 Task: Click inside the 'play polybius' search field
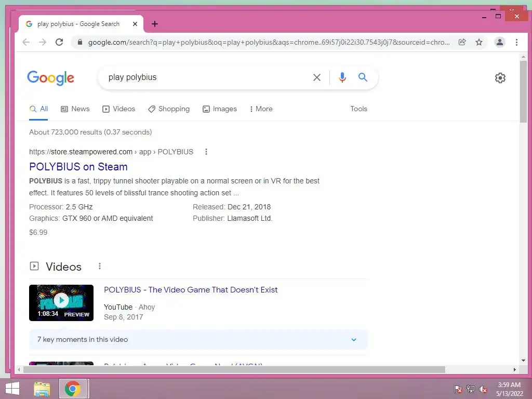point(207,77)
